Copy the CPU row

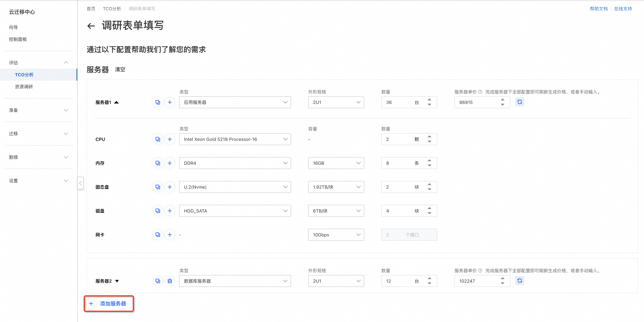(158, 139)
